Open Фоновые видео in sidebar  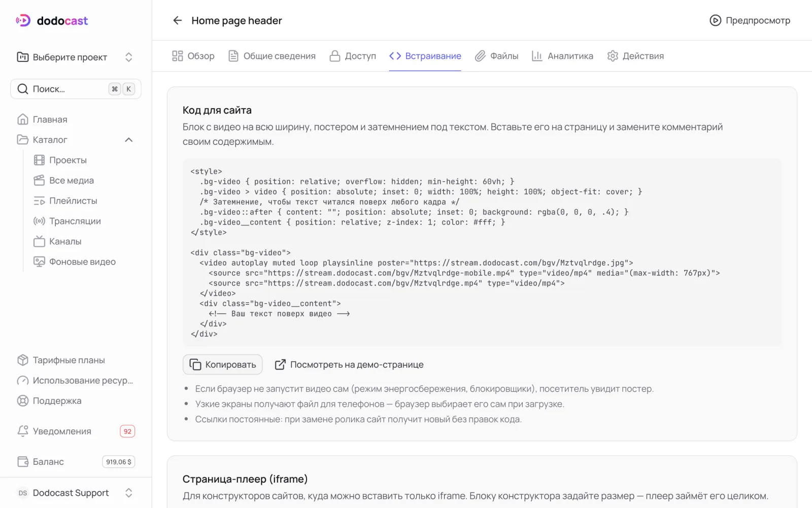tap(82, 262)
